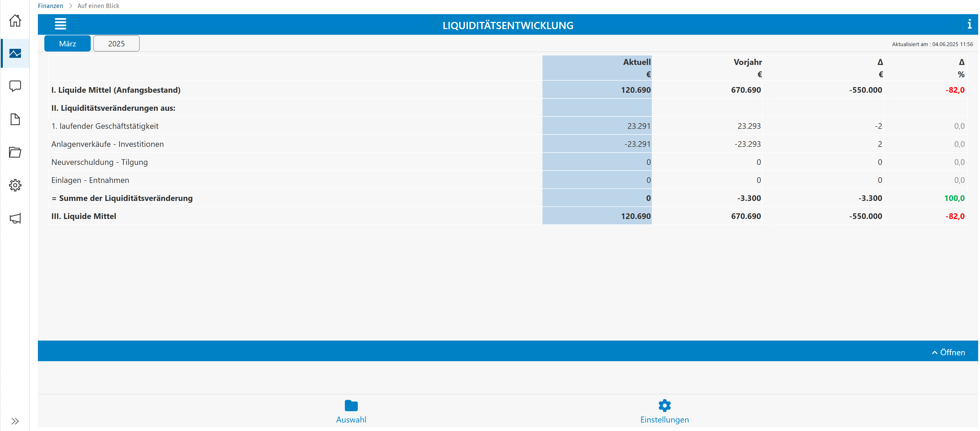
Task: Select the März month button
Action: (67, 44)
